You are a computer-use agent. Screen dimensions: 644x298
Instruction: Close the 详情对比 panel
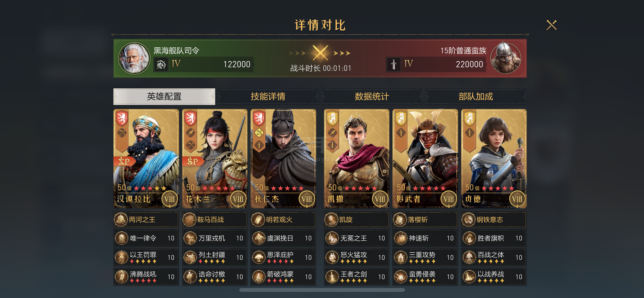(551, 25)
